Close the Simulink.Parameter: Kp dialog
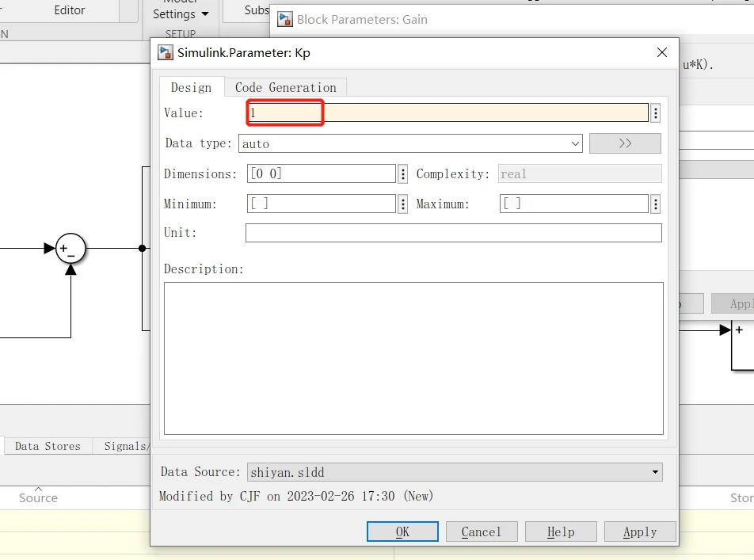Screen dimensions: 754x560 (661, 52)
